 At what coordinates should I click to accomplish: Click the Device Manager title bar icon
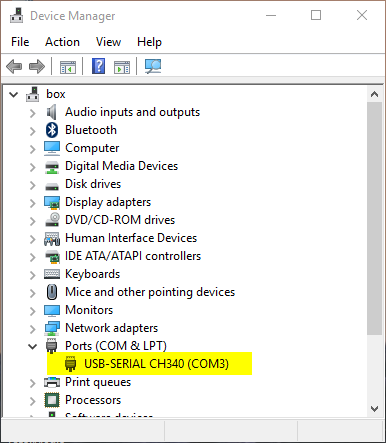(17, 15)
